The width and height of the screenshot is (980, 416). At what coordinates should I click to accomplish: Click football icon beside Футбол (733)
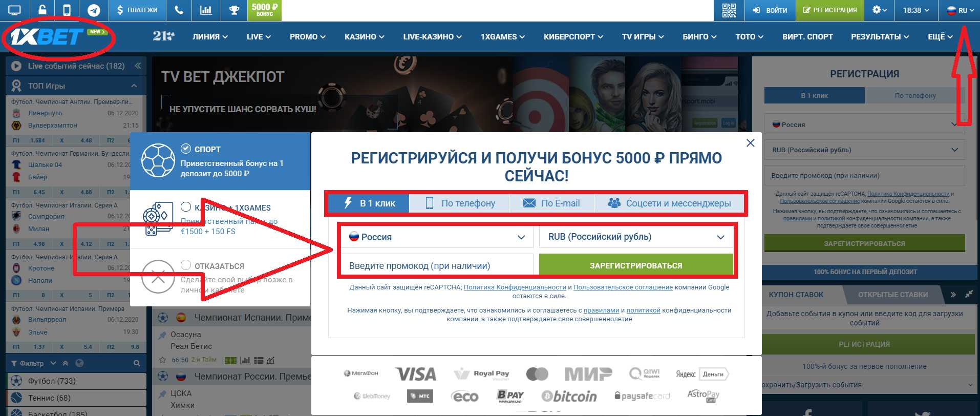(x=16, y=381)
